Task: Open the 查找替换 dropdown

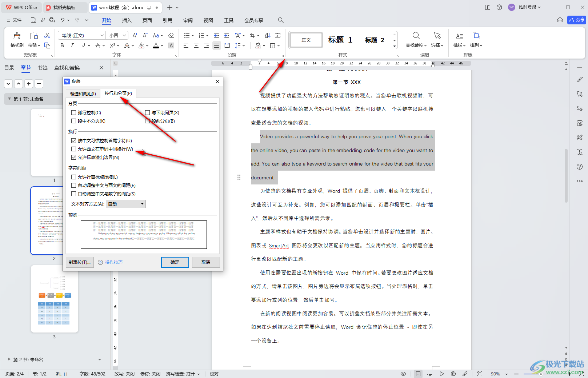Action: (416, 45)
